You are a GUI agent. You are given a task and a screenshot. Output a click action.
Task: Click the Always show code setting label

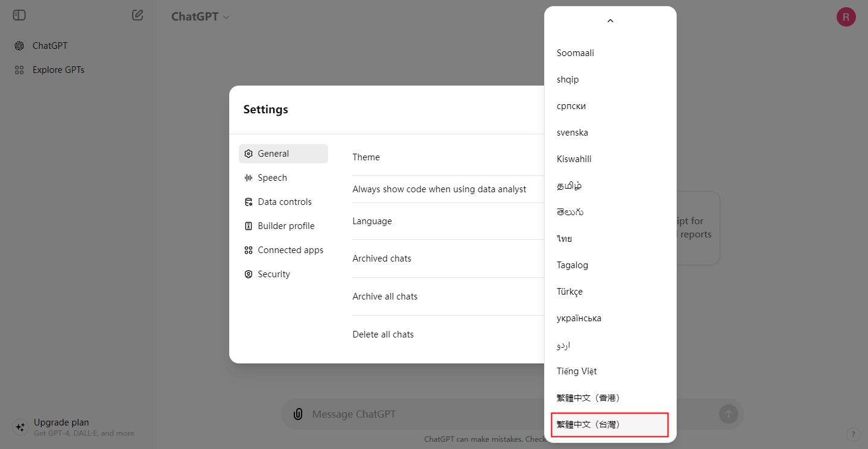tap(439, 189)
